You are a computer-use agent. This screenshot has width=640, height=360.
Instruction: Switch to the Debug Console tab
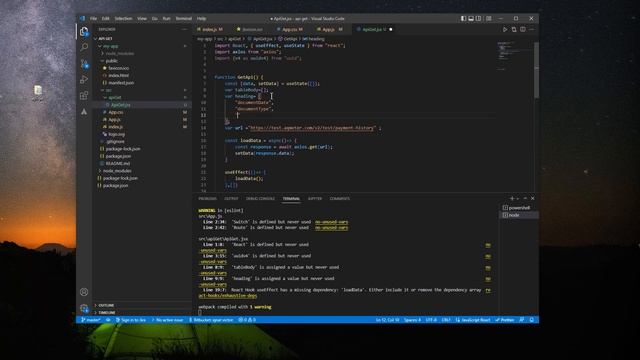tap(260, 198)
